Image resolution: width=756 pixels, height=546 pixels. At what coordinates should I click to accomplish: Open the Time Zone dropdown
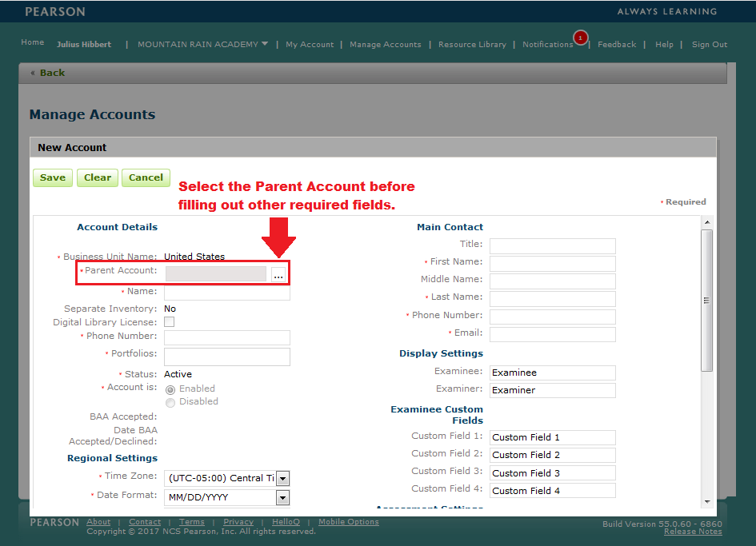[282, 477]
